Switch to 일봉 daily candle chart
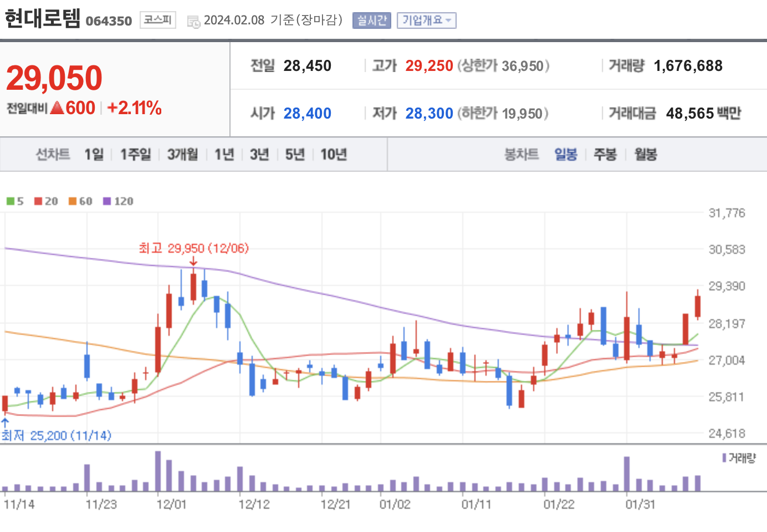 (566, 154)
